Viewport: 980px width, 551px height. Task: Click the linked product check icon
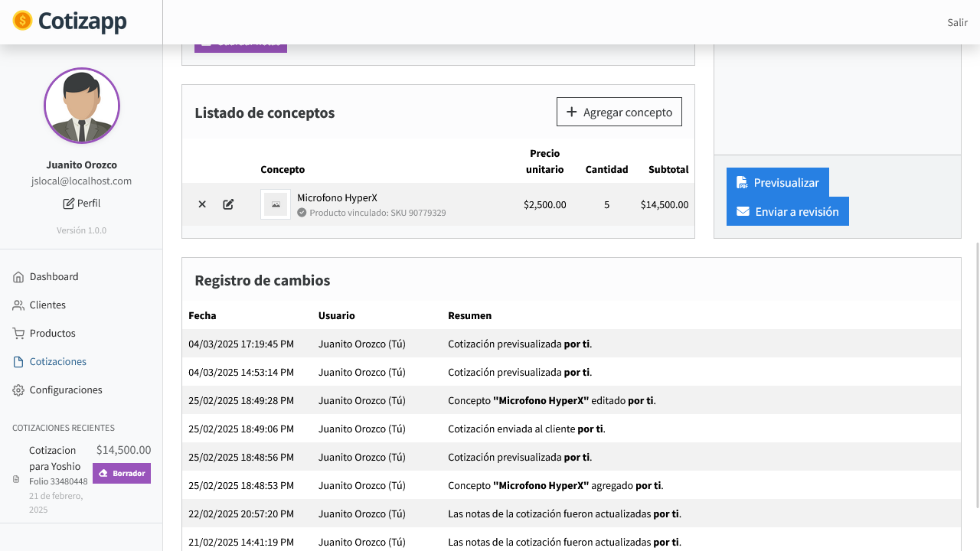(x=302, y=213)
